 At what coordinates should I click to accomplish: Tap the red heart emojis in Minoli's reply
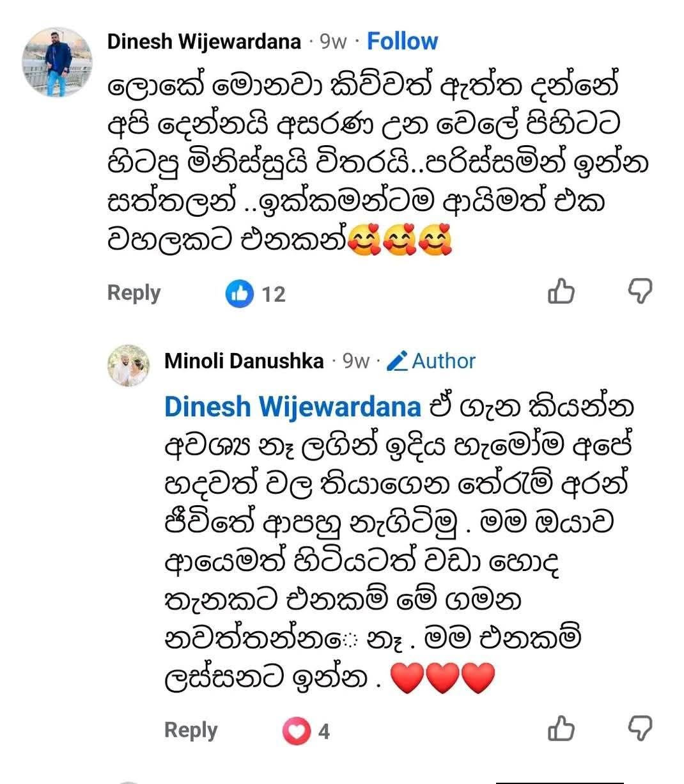442,678
